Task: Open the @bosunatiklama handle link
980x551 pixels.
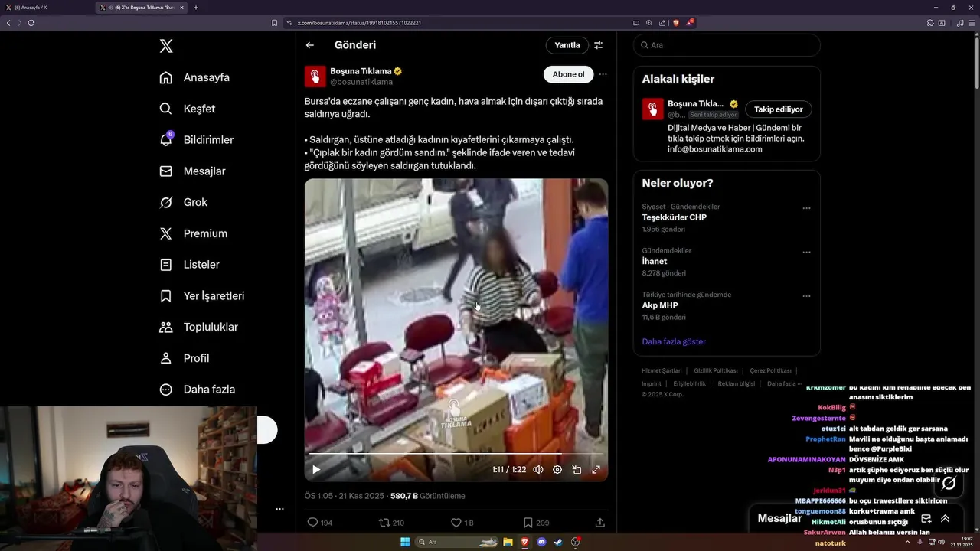Action: tap(361, 82)
